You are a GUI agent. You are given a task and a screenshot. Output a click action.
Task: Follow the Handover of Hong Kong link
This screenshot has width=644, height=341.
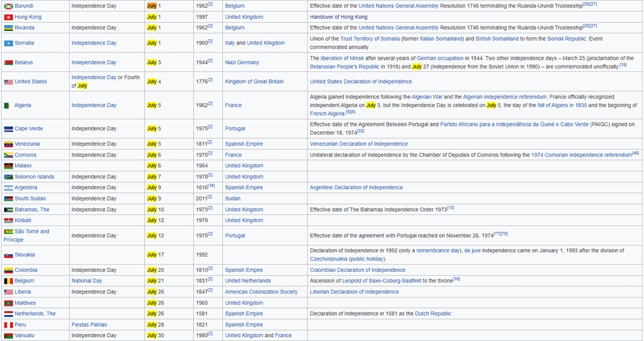point(338,17)
